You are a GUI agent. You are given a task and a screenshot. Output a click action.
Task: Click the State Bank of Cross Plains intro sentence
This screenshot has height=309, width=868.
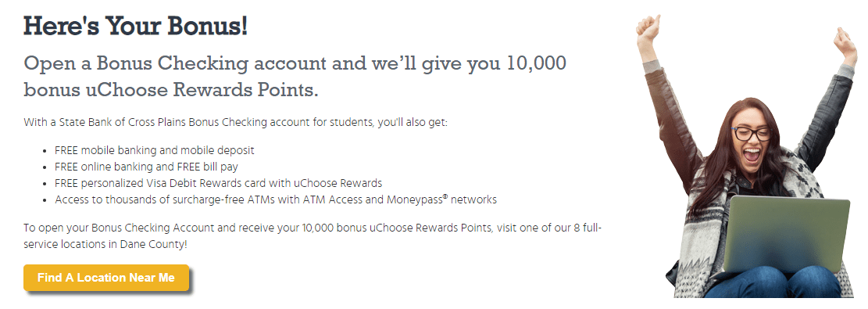coord(235,122)
